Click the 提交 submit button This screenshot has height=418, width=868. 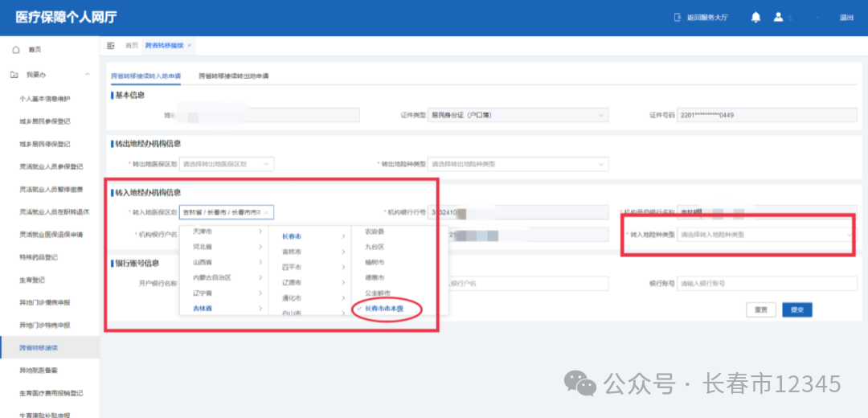click(797, 309)
